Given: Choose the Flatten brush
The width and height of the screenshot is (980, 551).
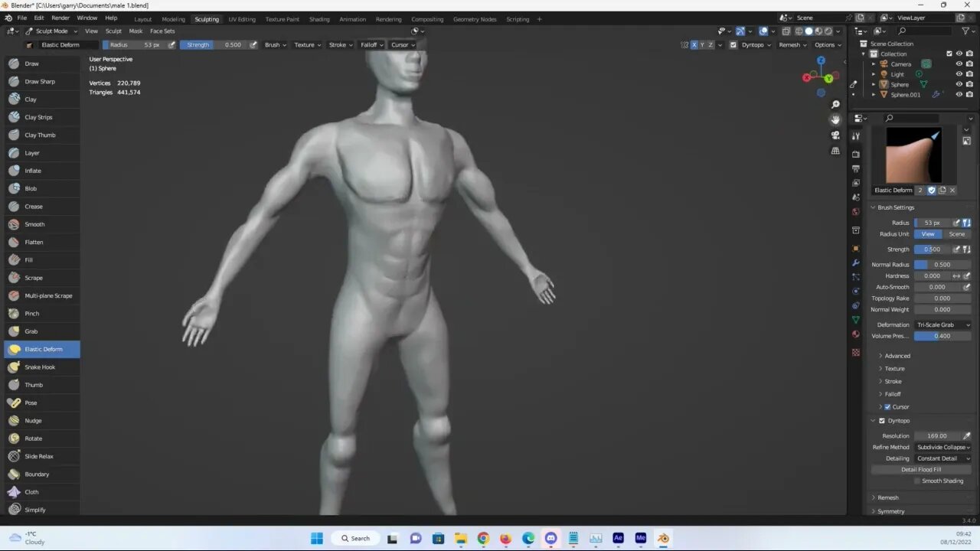Looking at the screenshot, I should click(42, 242).
